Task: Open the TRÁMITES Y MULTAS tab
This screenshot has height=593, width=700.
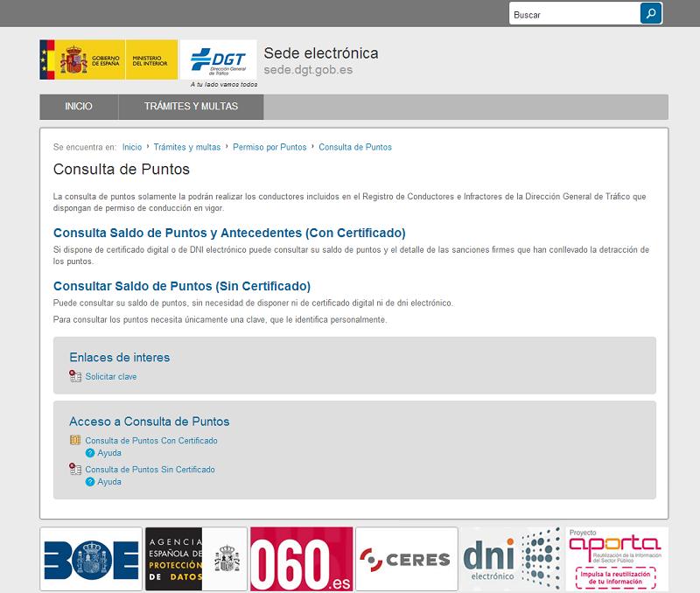Action: [x=191, y=107]
